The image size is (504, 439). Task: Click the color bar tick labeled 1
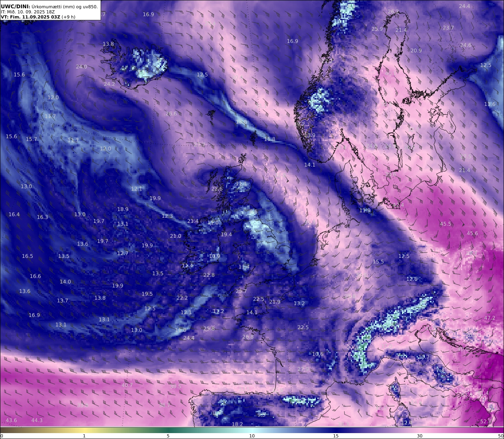tap(84, 436)
